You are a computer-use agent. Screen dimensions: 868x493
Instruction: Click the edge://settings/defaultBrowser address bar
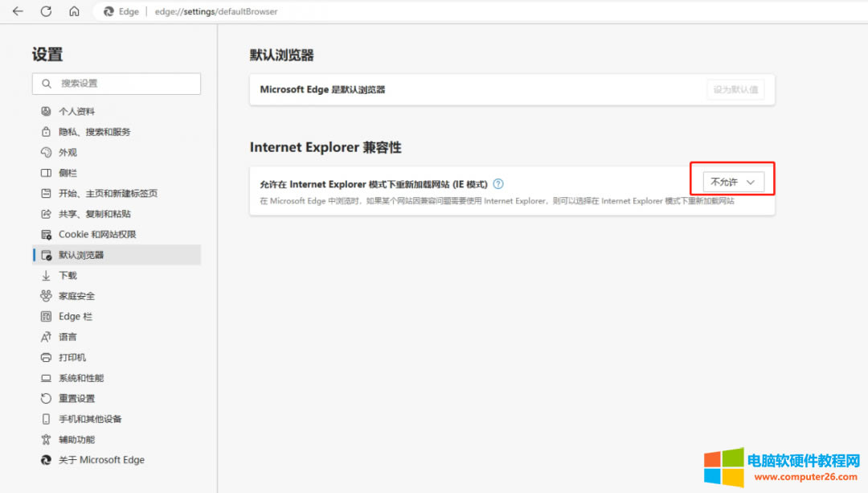point(216,11)
